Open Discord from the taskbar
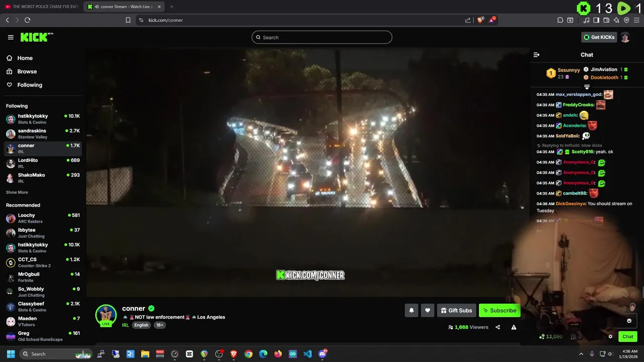This screenshot has height=362, width=644. [x=323, y=354]
